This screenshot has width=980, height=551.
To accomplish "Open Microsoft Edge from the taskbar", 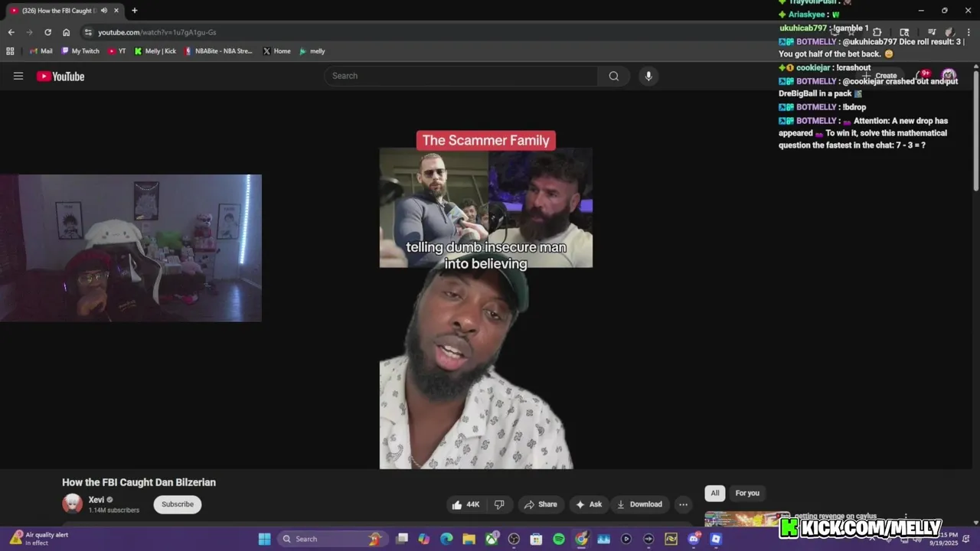I will pos(446,539).
